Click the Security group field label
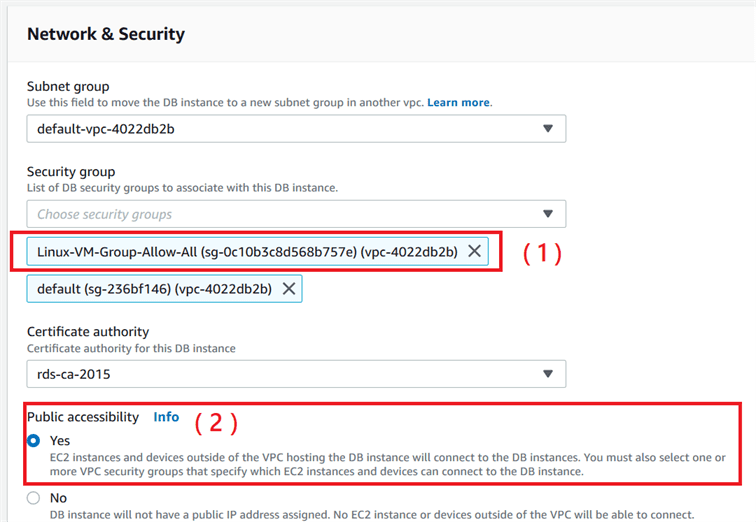This screenshot has width=756, height=522. [71, 172]
